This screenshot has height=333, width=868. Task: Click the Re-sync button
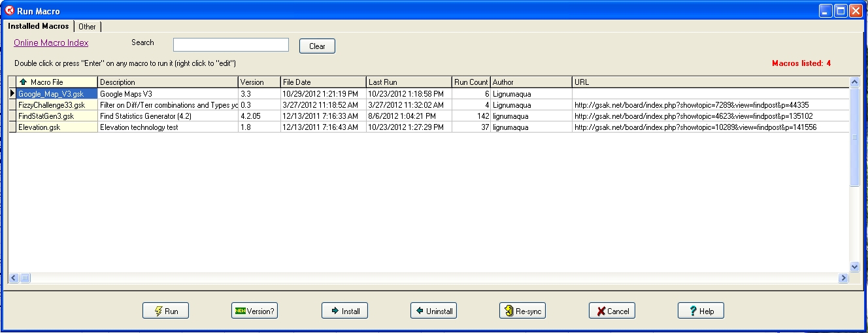[x=522, y=311]
